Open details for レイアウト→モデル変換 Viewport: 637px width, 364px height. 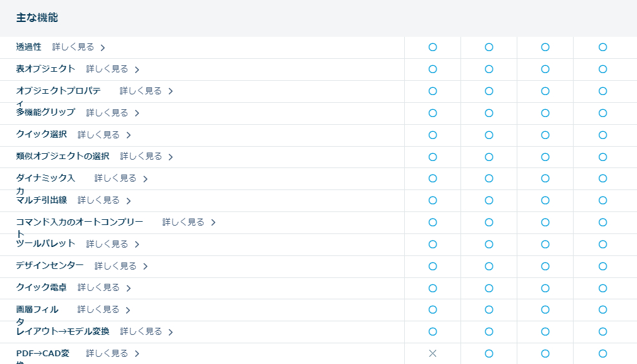pos(141,332)
